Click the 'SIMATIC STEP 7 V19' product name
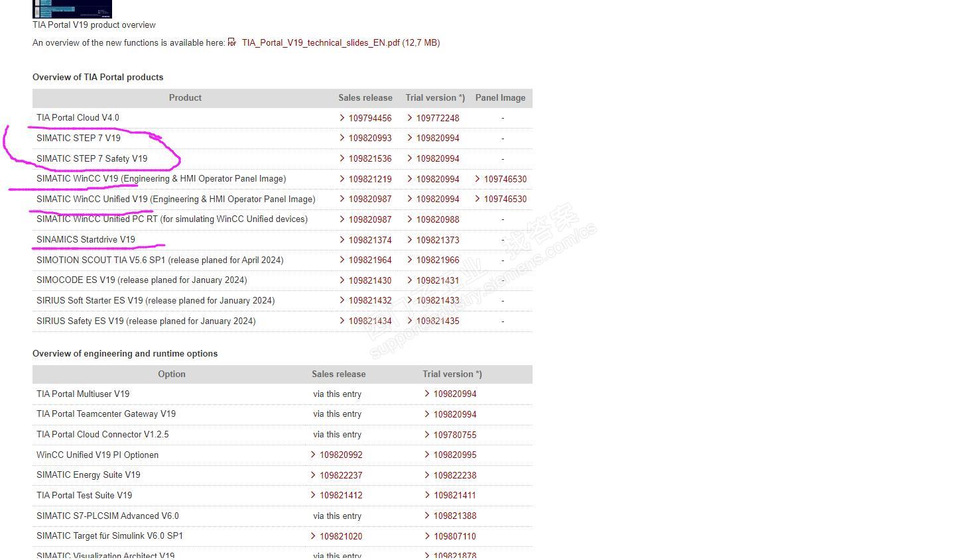Viewport: 953px width, 560px height. click(x=78, y=138)
